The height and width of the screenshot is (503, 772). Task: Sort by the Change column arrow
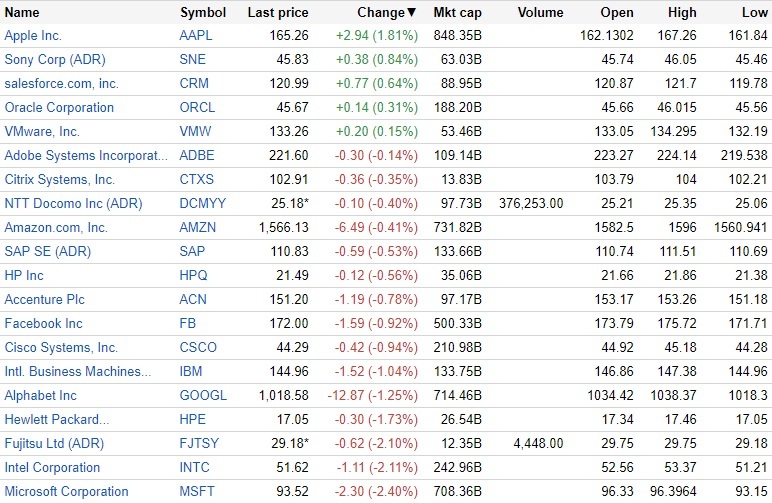tap(411, 13)
